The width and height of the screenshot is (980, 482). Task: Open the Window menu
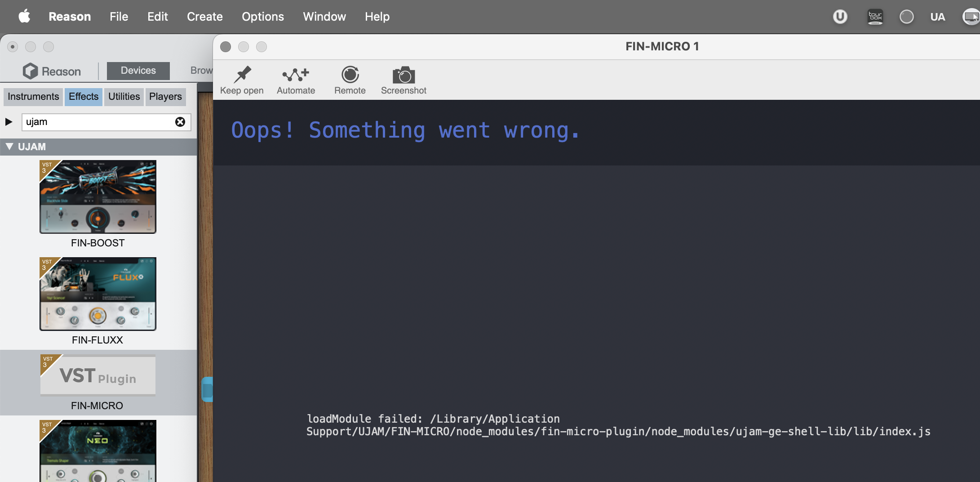coord(324,17)
